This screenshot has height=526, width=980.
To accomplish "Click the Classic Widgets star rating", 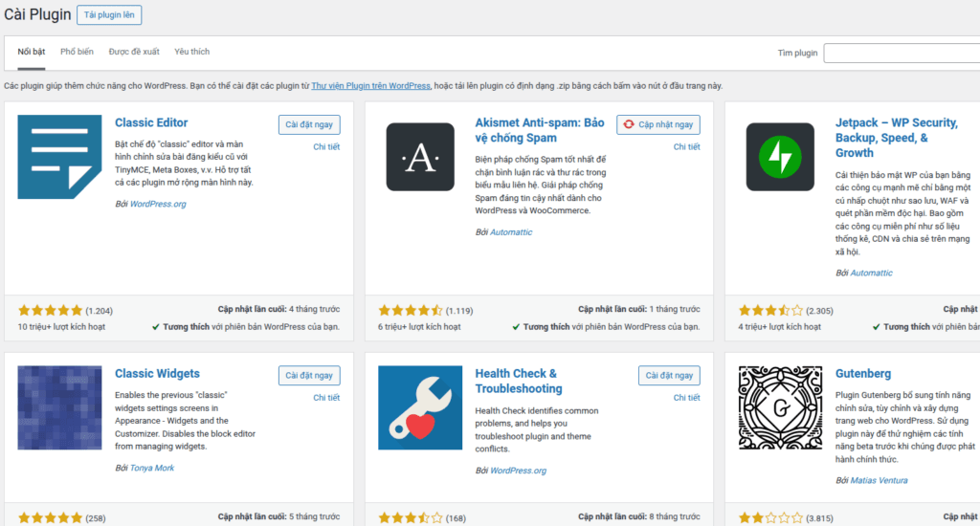I will (x=50, y=518).
